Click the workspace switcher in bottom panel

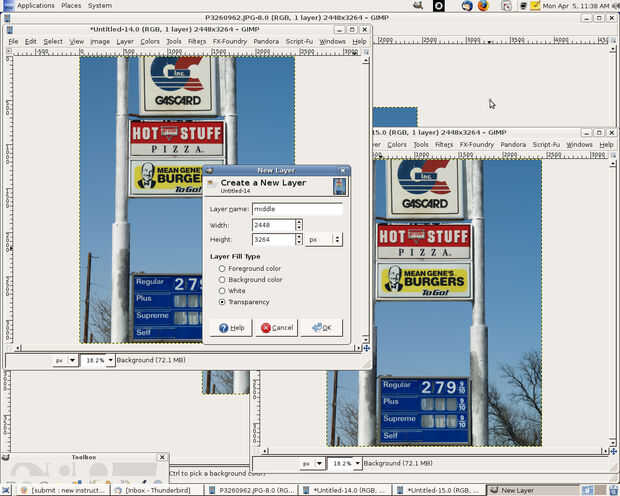pos(594,490)
